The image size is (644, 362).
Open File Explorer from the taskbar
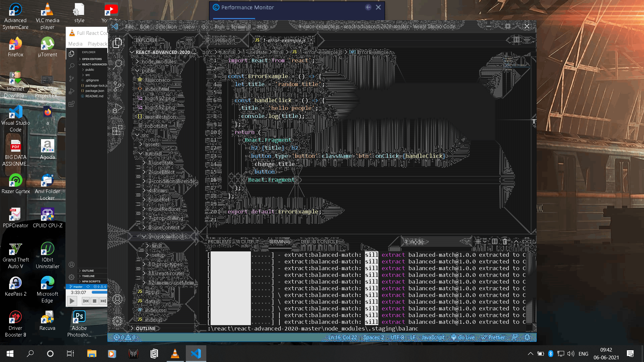click(x=92, y=354)
